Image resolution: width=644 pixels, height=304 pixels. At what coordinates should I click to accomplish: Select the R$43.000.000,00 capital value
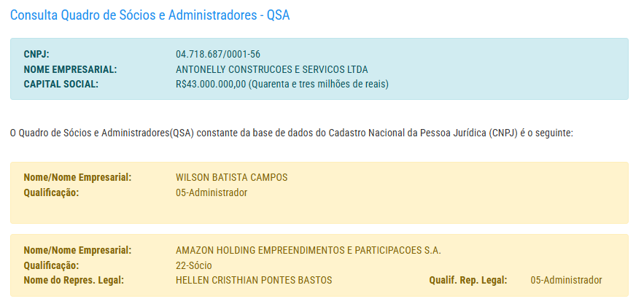211,84
